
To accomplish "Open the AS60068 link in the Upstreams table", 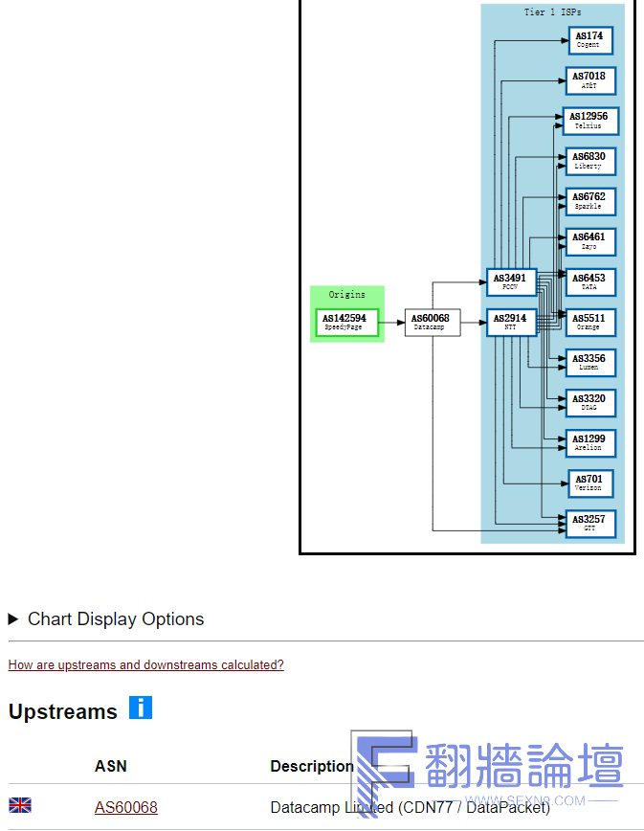I will [x=125, y=807].
